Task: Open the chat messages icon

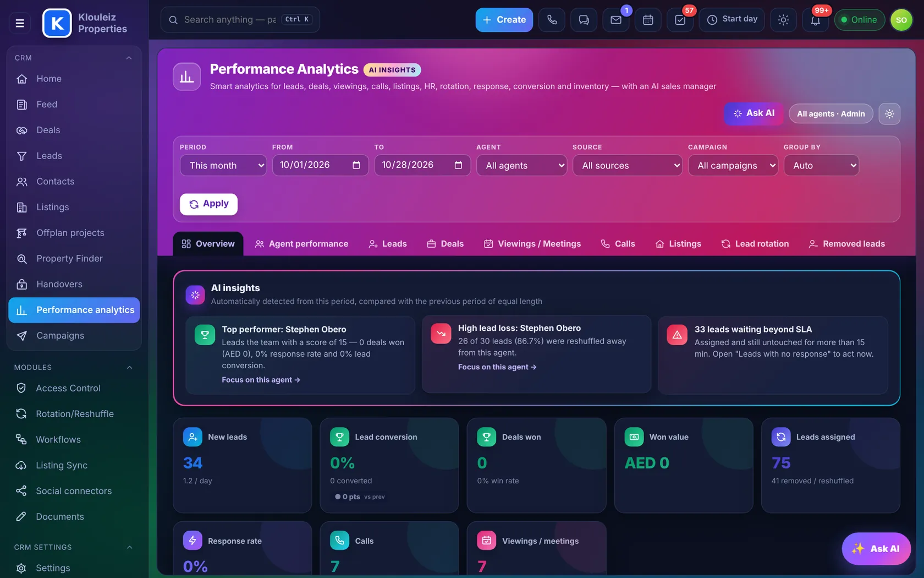Action: point(584,20)
